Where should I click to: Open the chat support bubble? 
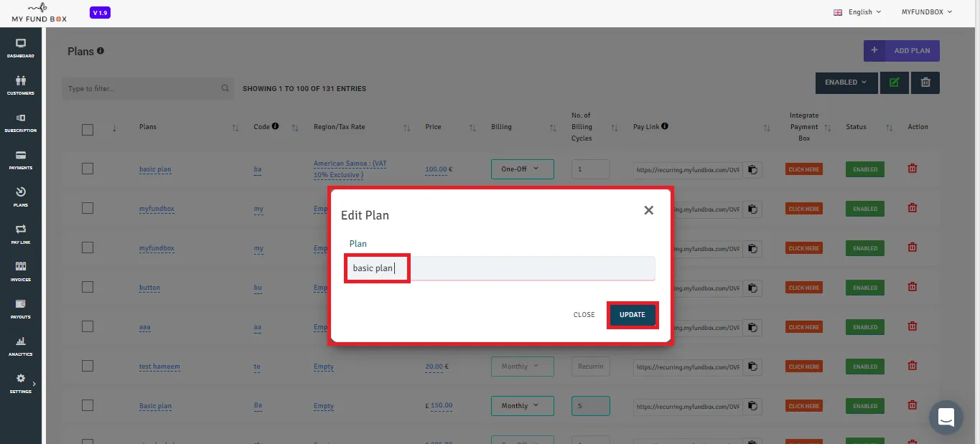pos(946,417)
